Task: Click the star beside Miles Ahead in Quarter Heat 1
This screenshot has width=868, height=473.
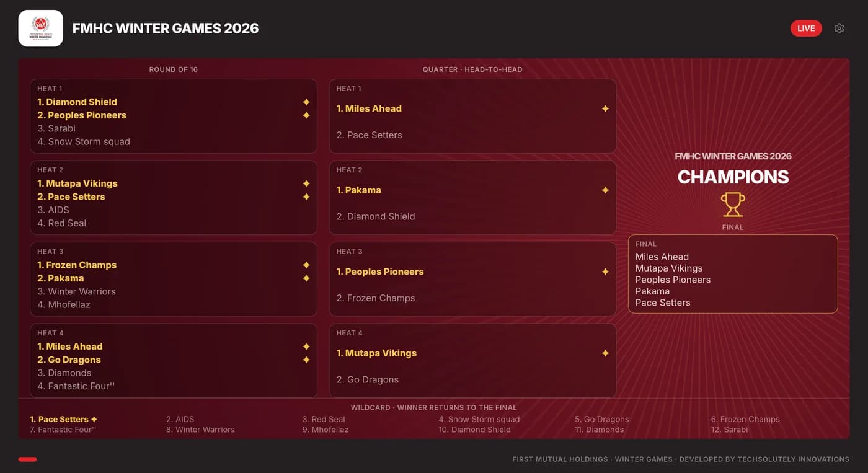Action: tap(605, 108)
